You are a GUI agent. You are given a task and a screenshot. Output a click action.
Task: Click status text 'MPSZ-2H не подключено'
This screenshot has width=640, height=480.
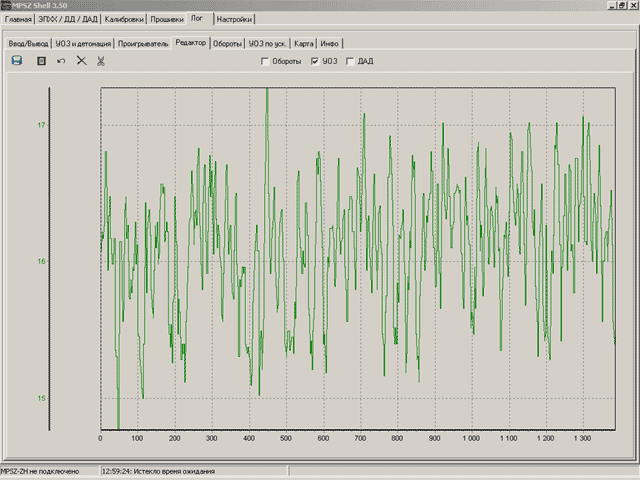[x=40, y=471]
